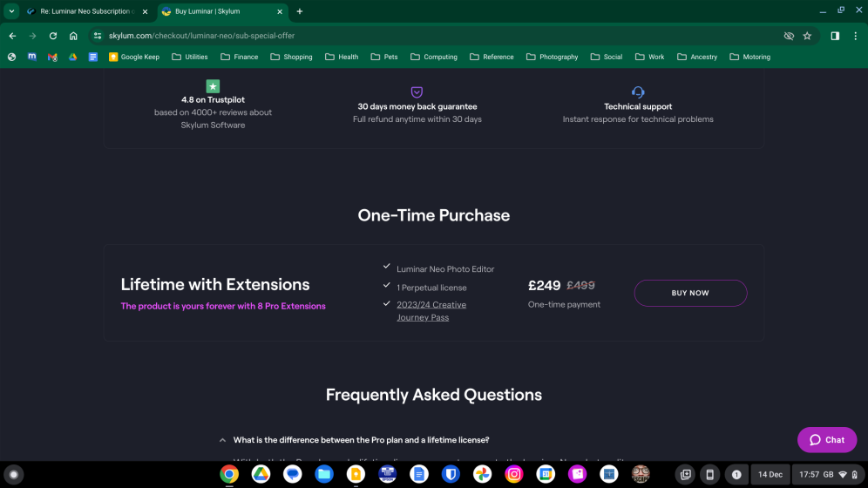
Task: Open Instagram from the shelf
Action: coord(514,474)
